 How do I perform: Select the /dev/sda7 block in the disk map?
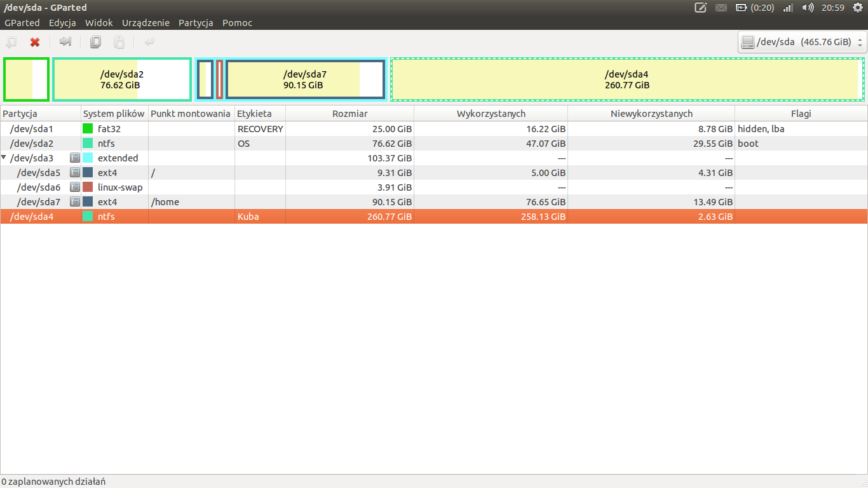click(305, 79)
